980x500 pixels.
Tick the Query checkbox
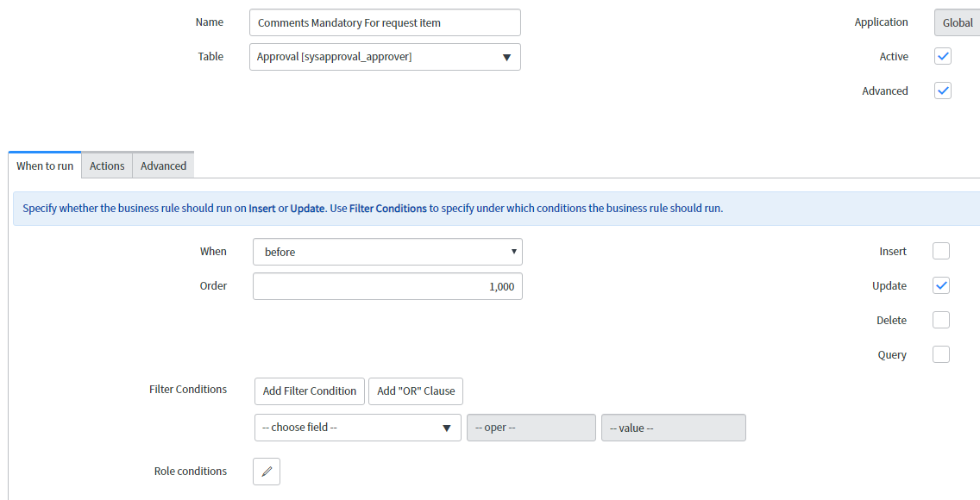tap(940, 354)
